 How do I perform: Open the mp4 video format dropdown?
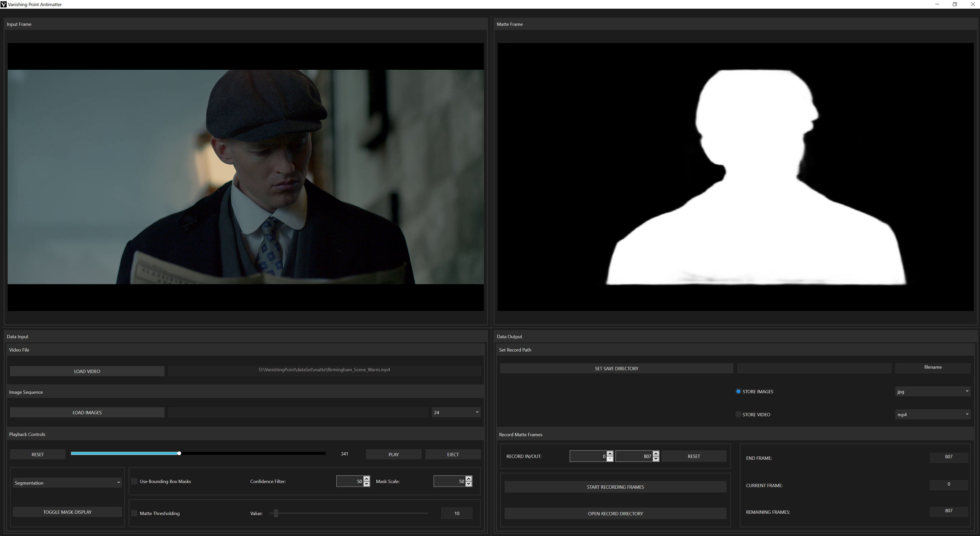pos(933,414)
